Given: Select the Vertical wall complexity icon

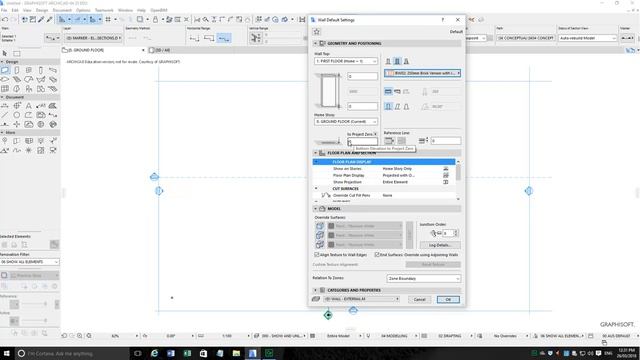Looking at the screenshot, I should pyautogui.click(x=388, y=107).
